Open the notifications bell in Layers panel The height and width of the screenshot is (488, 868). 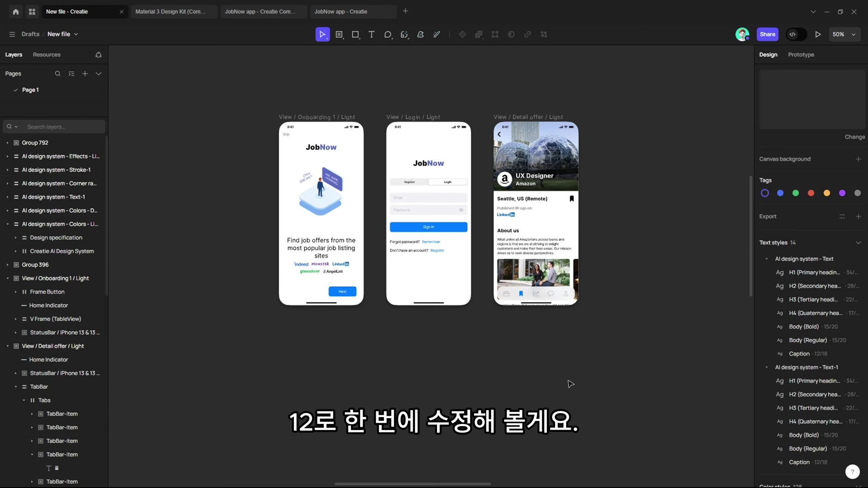pyautogui.click(x=98, y=55)
